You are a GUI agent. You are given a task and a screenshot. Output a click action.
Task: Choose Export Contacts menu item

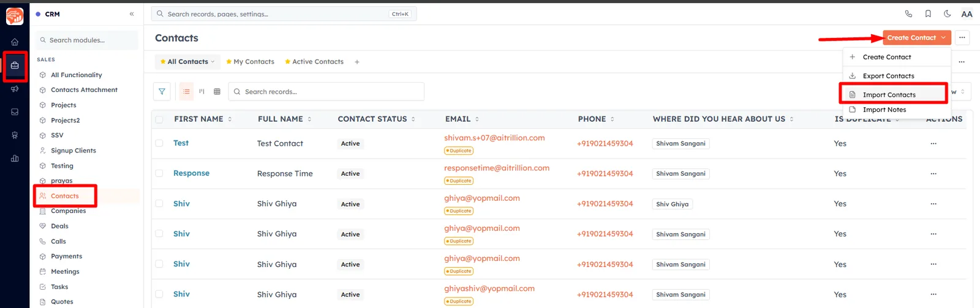pos(897,76)
